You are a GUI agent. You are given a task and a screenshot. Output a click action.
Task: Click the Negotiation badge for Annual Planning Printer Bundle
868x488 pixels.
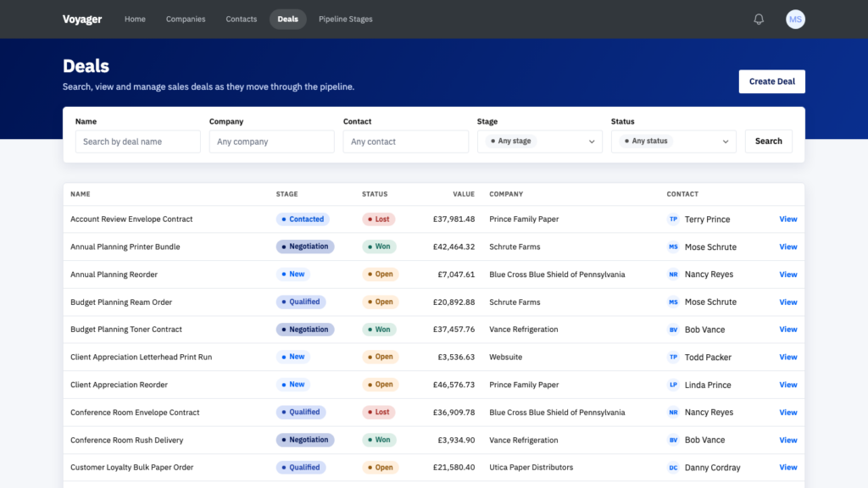305,247
